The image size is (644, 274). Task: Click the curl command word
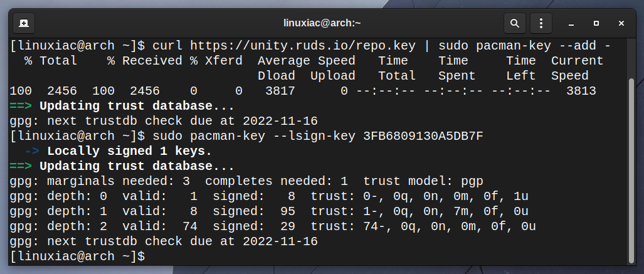[167, 46]
